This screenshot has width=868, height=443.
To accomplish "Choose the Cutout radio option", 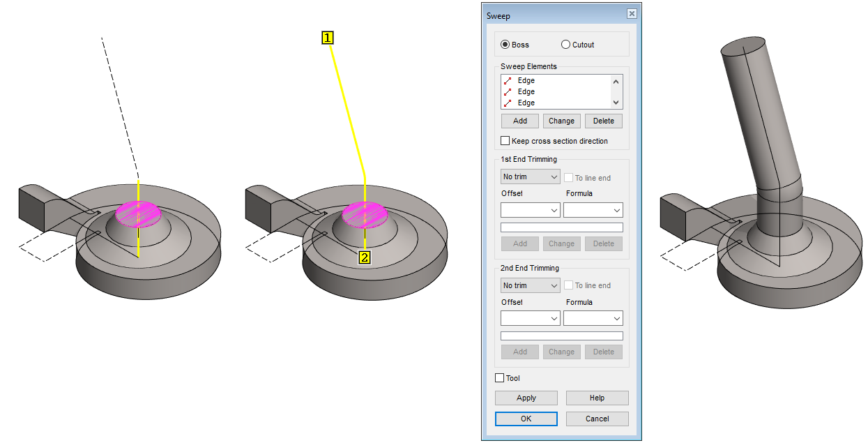I will click(566, 45).
